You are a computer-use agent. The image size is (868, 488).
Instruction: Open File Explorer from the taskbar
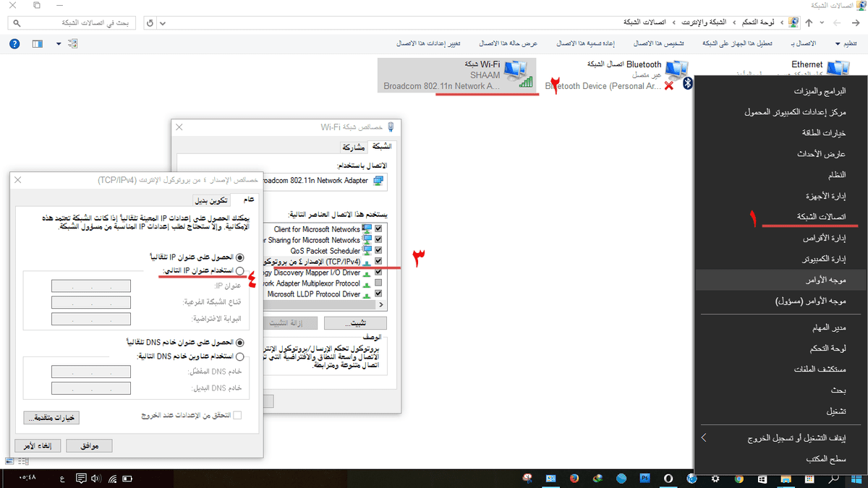787,479
